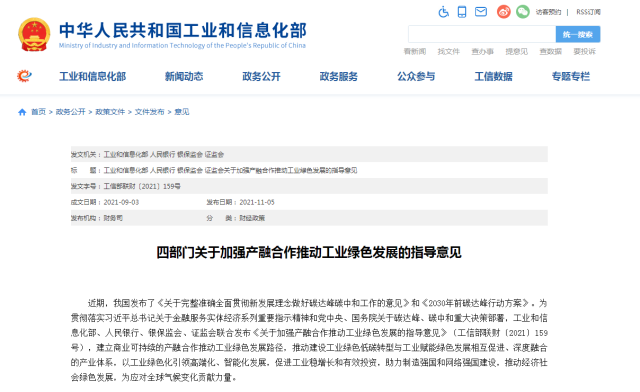Click the English ministry name subtitle

(182, 45)
